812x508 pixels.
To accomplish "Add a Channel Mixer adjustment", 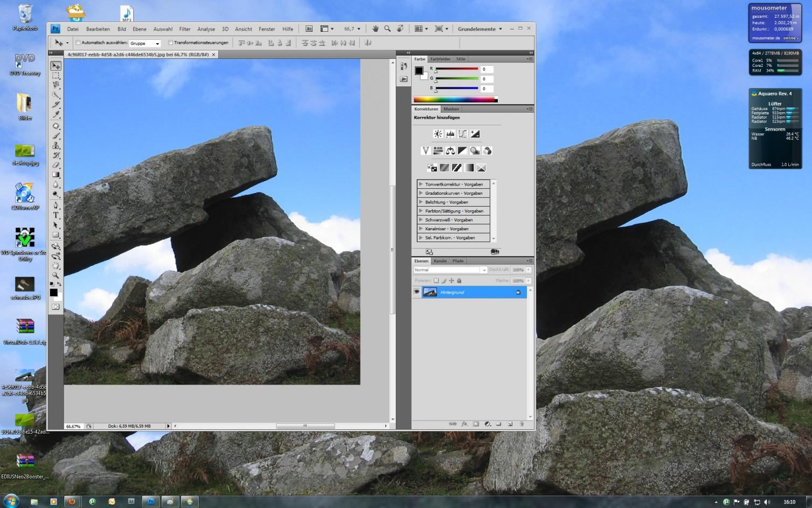I will (487, 150).
